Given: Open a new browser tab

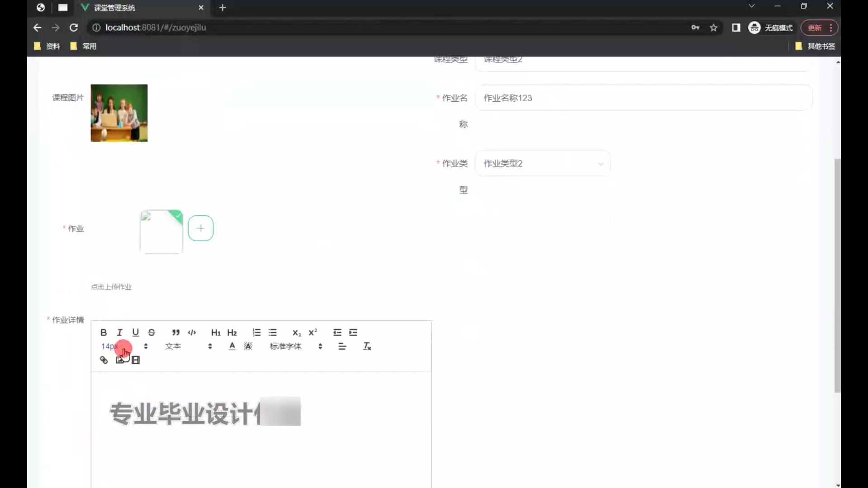Looking at the screenshot, I should pyautogui.click(x=222, y=8).
